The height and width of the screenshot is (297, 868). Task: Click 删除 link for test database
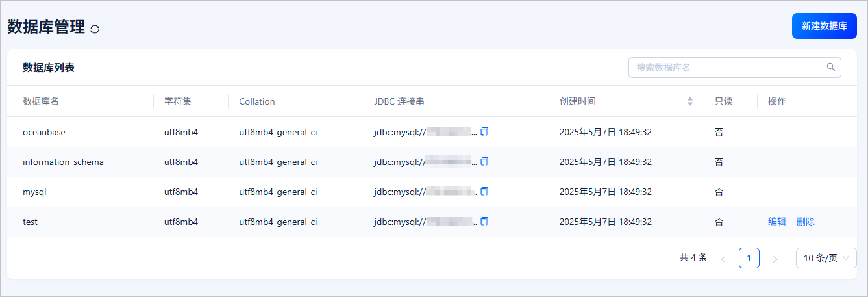click(x=806, y=222)
